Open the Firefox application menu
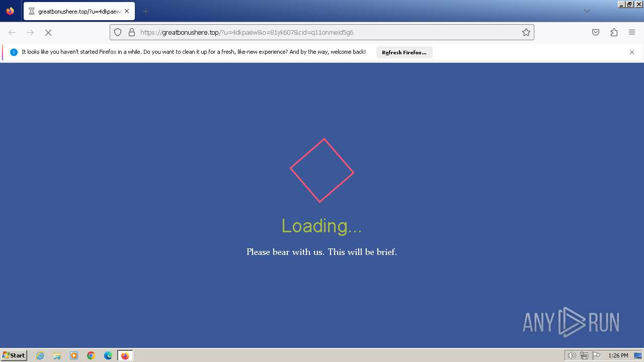Viewport: 644px width, 362px height. [632, 32]
